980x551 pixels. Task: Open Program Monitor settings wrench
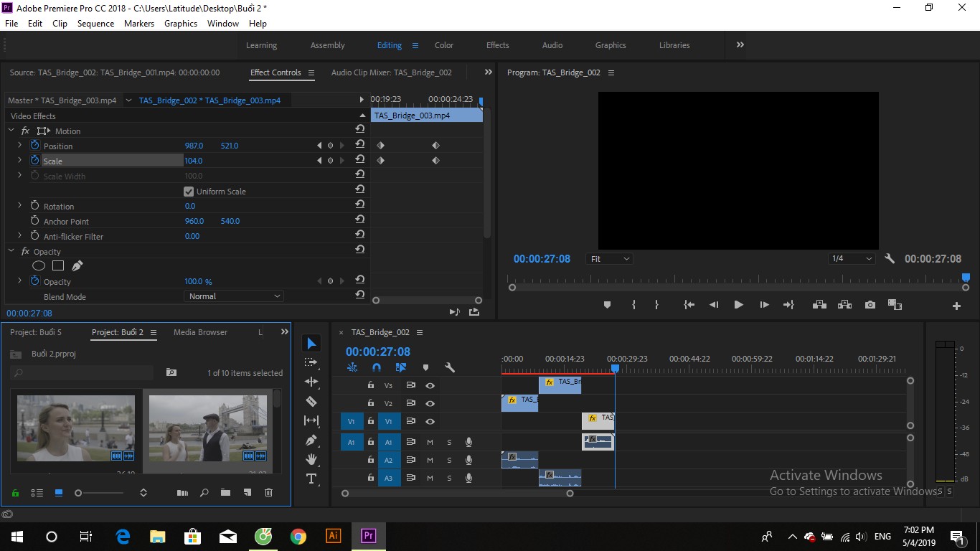[890, 259]
